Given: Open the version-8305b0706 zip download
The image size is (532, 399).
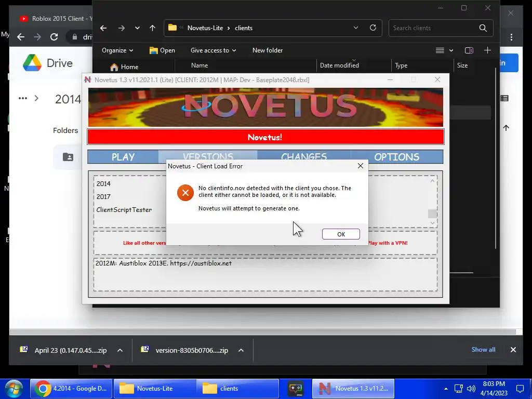Looking at the screenshot, I should pyautogui.click(x=185, y=350).
